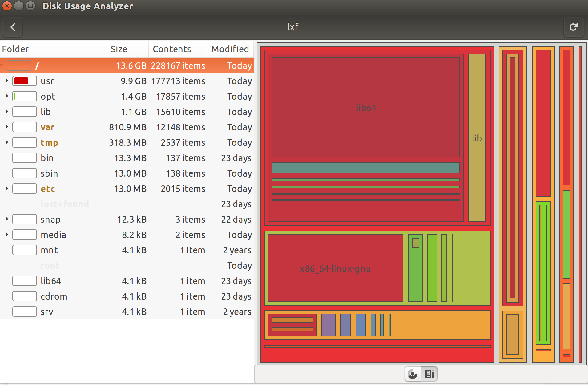Expand the snap folder
588x385 pixels.
point(6,219)
